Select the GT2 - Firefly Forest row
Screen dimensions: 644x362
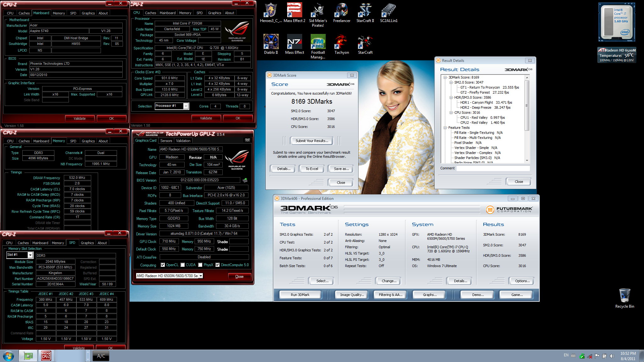pos(484,92)
